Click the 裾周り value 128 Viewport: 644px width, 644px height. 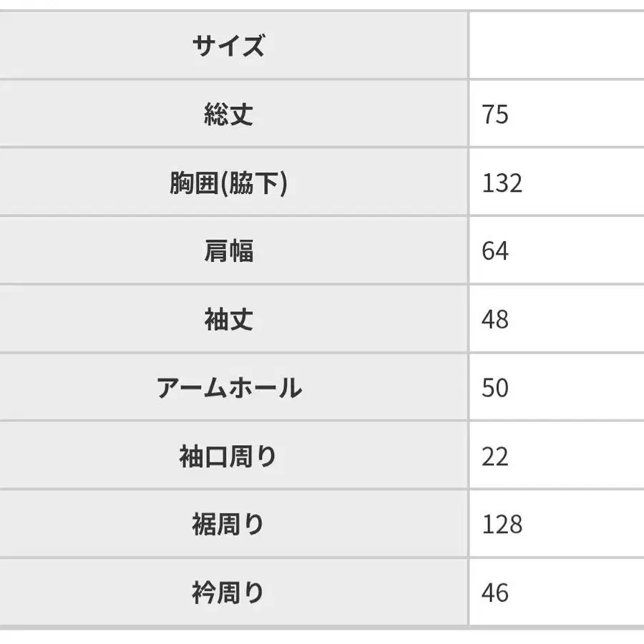click(x=502, y=525)
